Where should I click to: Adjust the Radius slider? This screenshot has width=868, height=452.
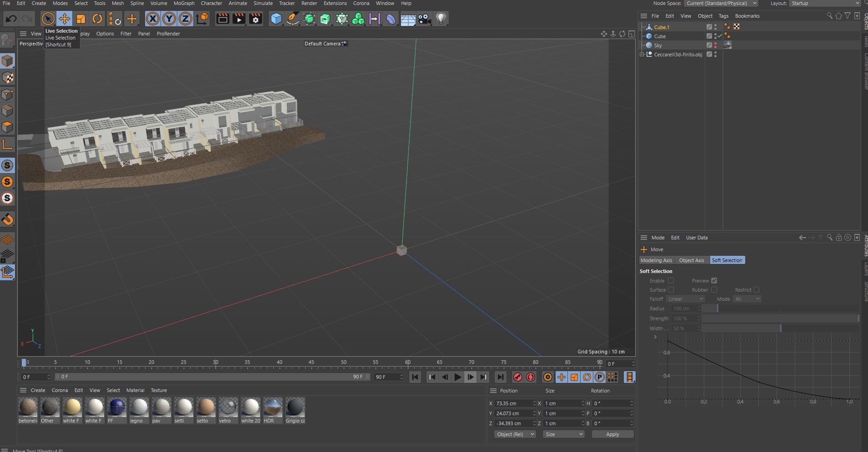(x=780, y=308)
